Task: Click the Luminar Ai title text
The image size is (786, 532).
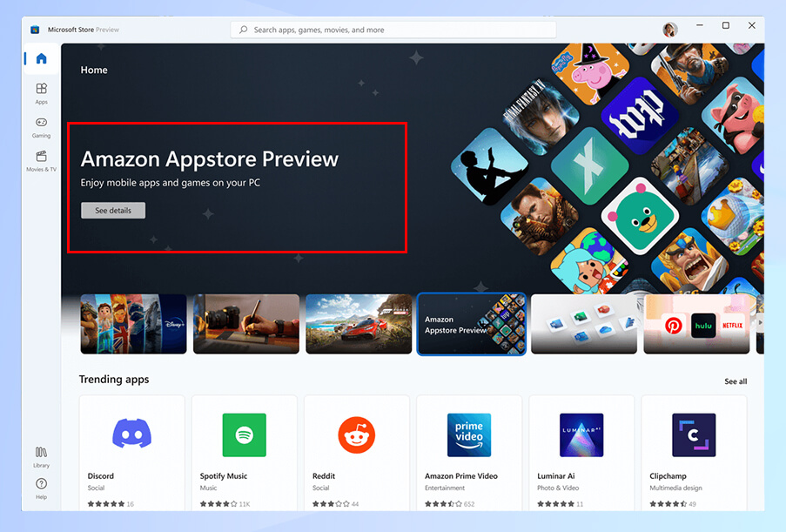Action: tap(556, 476)
